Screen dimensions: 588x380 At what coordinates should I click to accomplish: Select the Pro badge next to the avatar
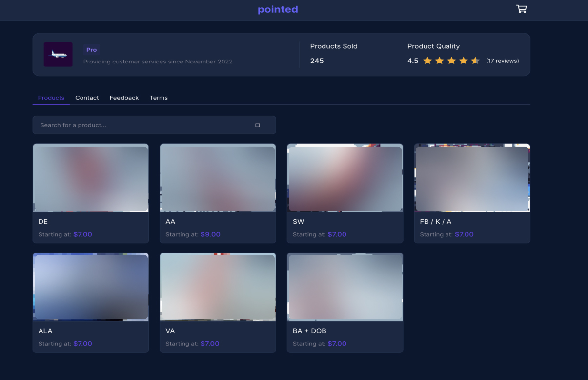(91, 49)
